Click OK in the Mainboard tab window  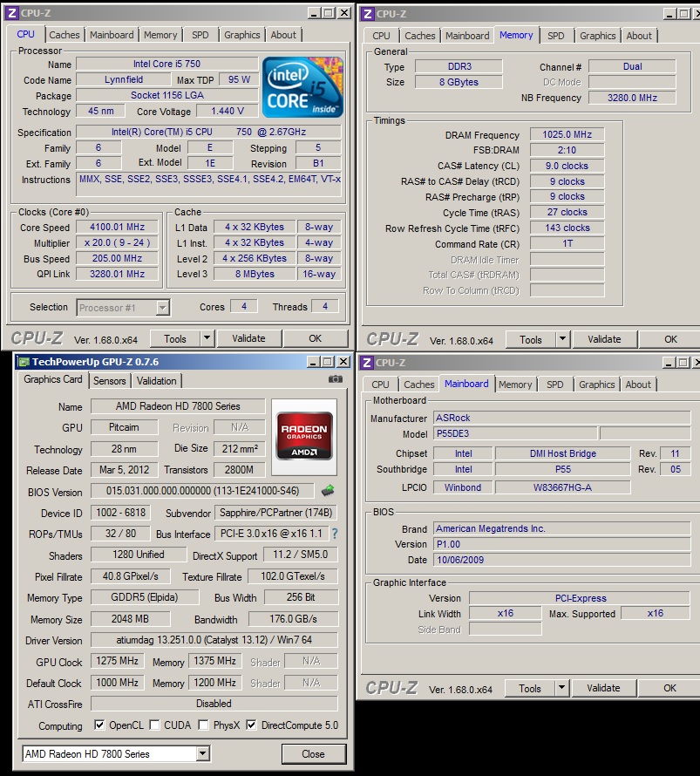pyautogui.click(x=669, y=688)
